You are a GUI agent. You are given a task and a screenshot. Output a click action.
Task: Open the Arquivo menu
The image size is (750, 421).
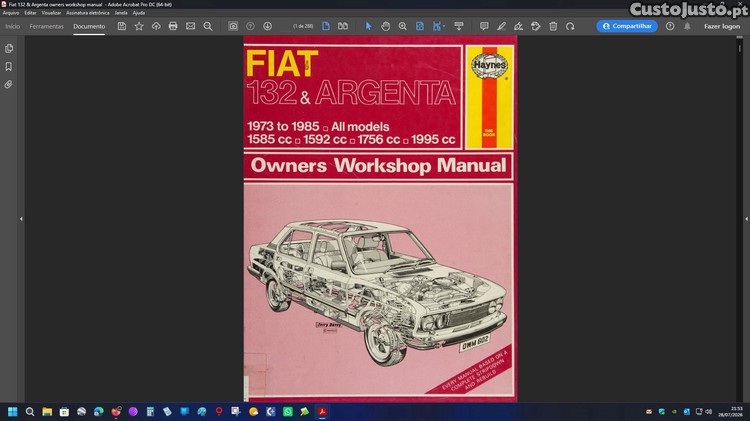11,13
